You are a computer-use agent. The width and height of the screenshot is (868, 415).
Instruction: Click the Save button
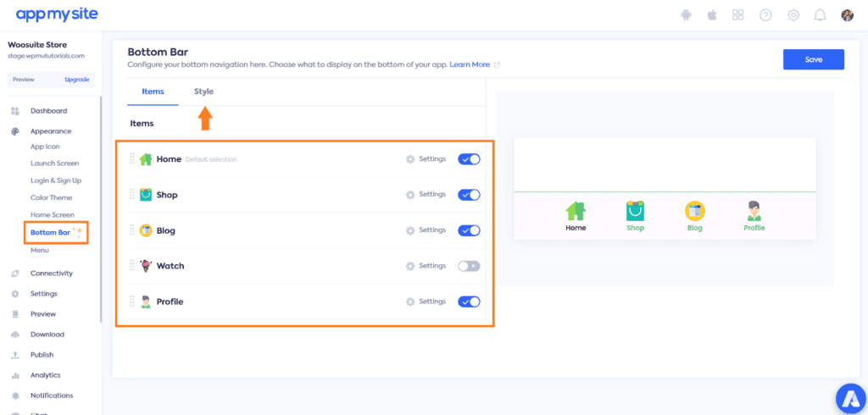[813, 60]
